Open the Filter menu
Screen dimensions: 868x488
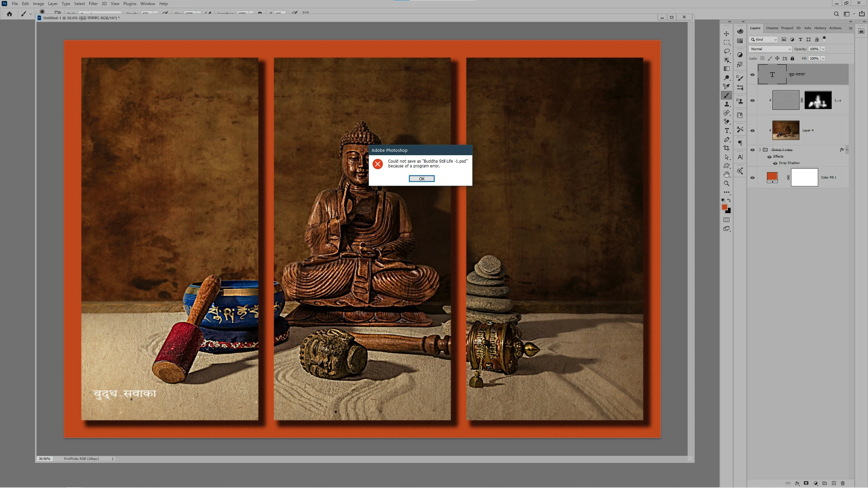[x=93, y=4]
